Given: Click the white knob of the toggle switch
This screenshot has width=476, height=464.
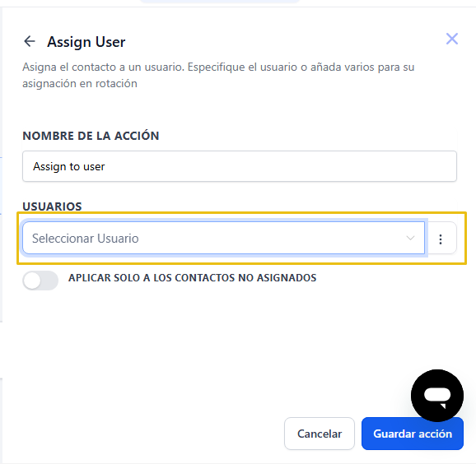Looking at the screenshot, I should click(32, 281).
